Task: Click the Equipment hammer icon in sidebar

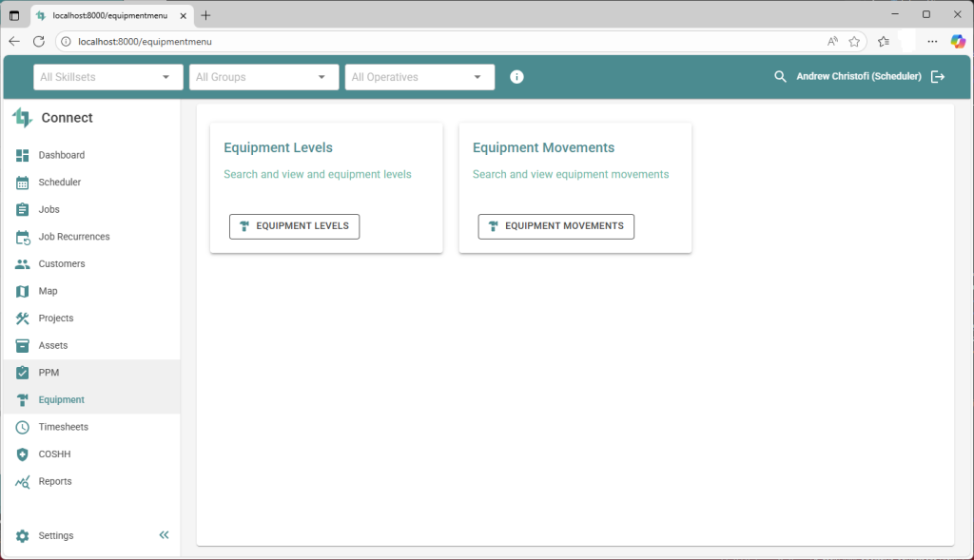Action: (23, 400)
